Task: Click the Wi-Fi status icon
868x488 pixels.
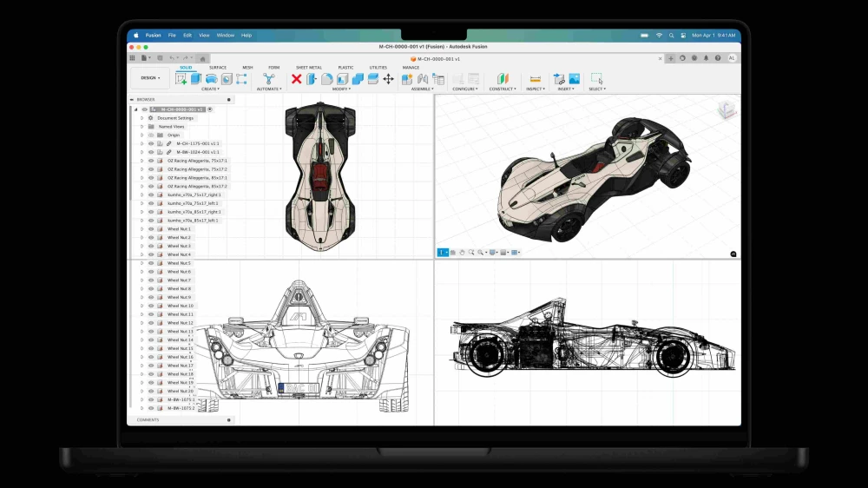Action: coord(659,35)
